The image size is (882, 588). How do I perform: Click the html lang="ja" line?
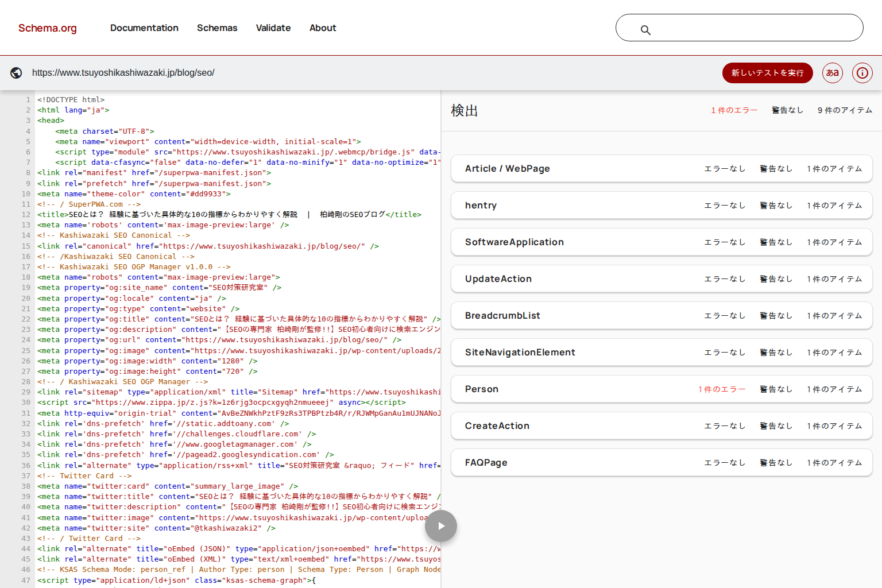point(73,110)
